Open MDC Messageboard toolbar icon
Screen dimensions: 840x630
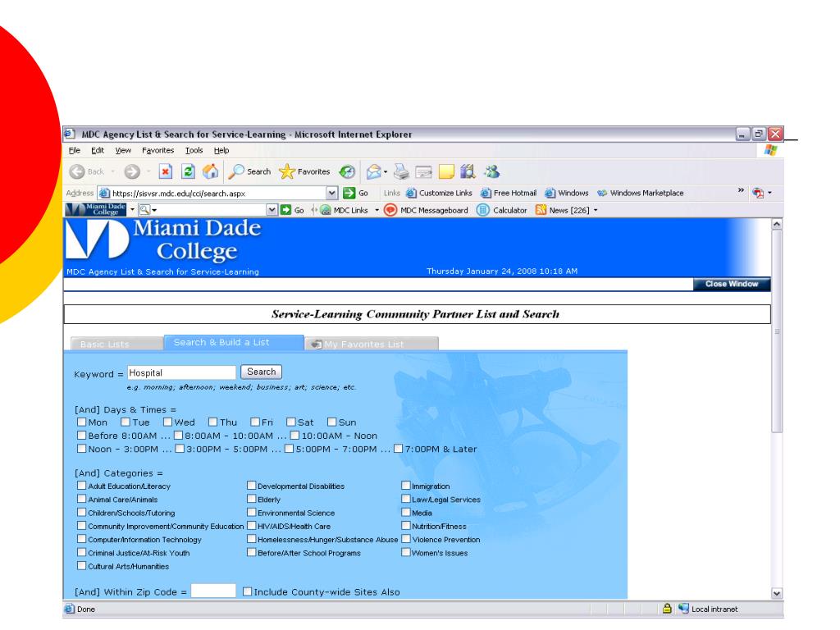point(390,210)
